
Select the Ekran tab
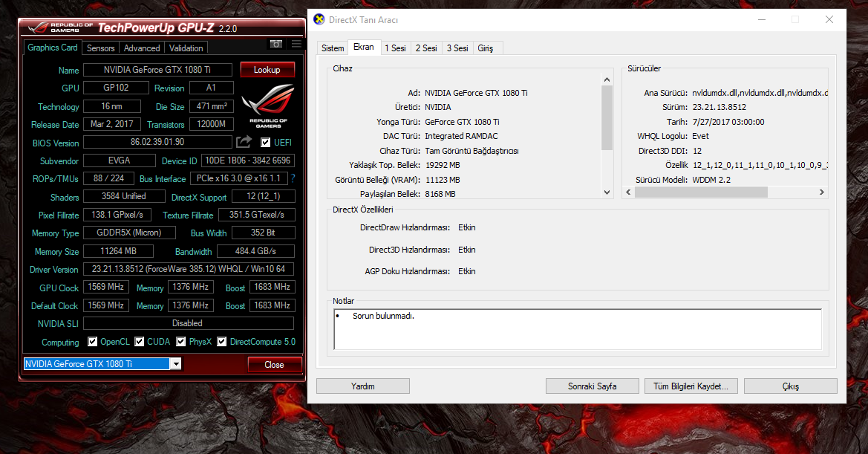point(364,47)
